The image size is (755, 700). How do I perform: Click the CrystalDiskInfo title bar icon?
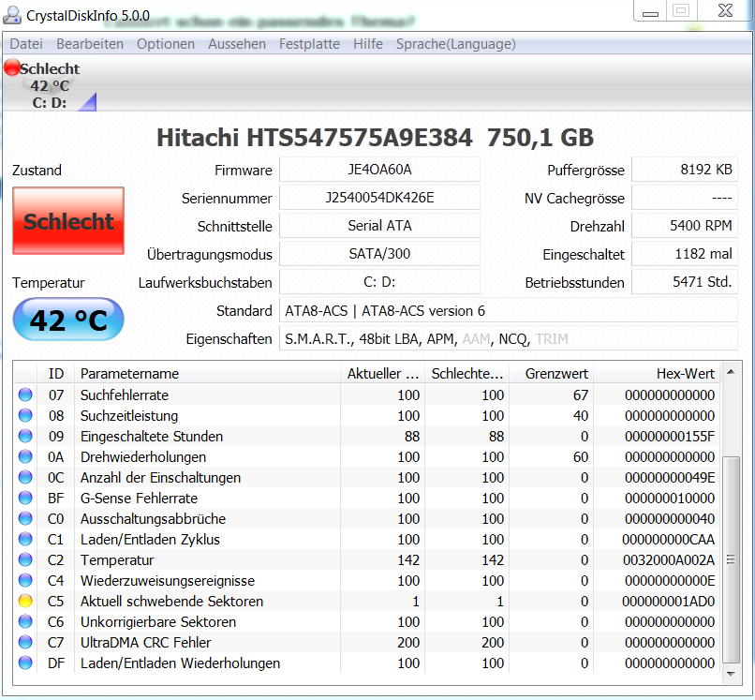12,14
